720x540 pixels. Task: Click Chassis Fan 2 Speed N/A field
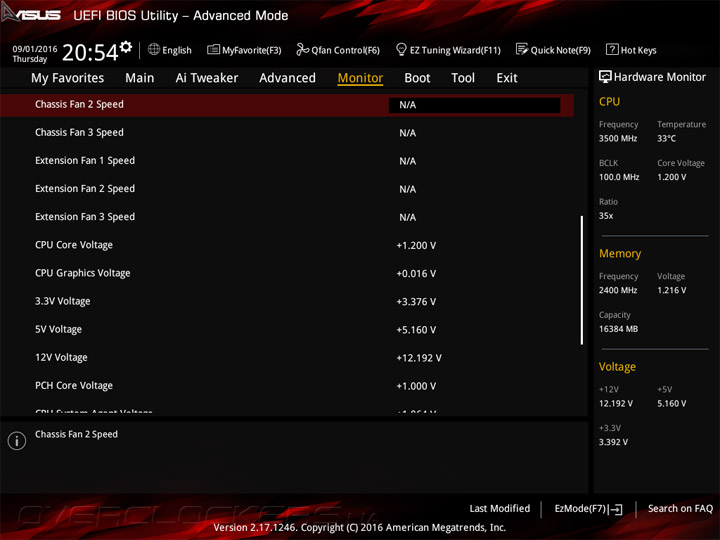pyautogui.click(x=474, y=105)
